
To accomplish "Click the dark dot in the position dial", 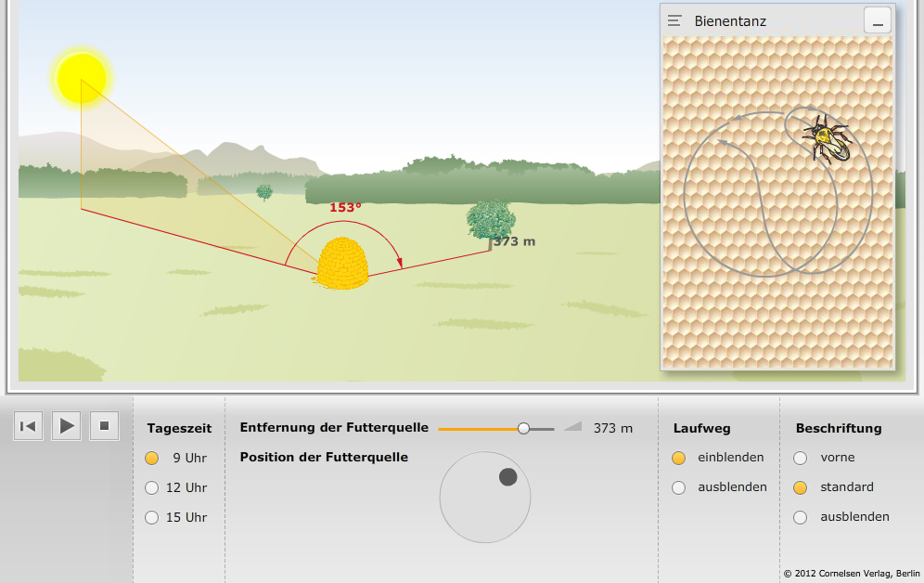I will [x=507, y=476].
